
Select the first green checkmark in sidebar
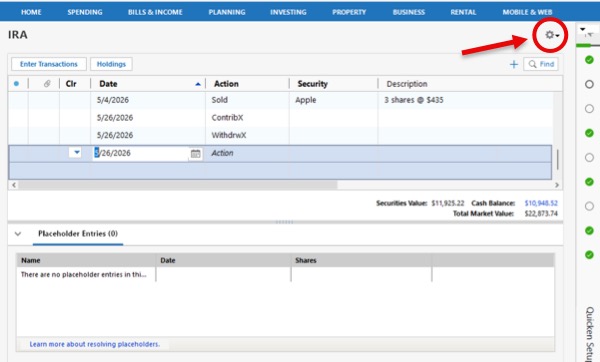click(589, 60)
